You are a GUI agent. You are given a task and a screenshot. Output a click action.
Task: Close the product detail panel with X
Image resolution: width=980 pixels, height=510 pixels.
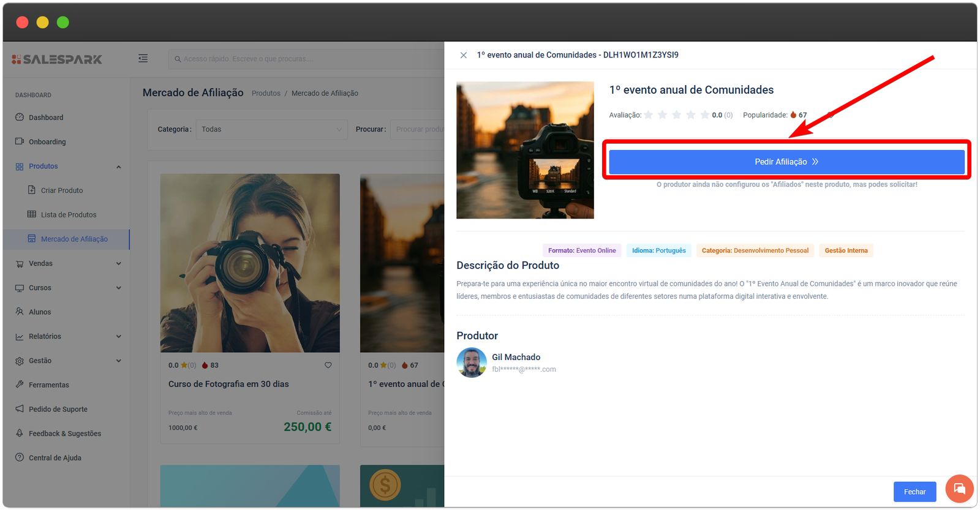(x=464, y=55)
